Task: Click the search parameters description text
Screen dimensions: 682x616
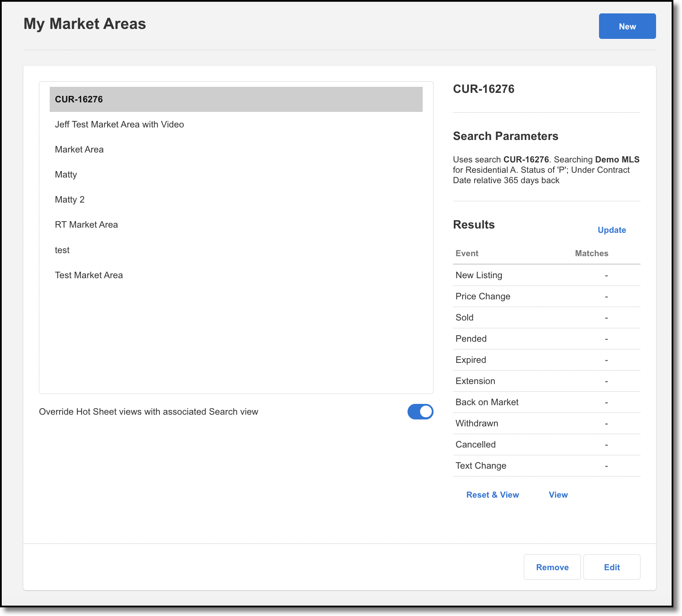Action: [546, 170]
